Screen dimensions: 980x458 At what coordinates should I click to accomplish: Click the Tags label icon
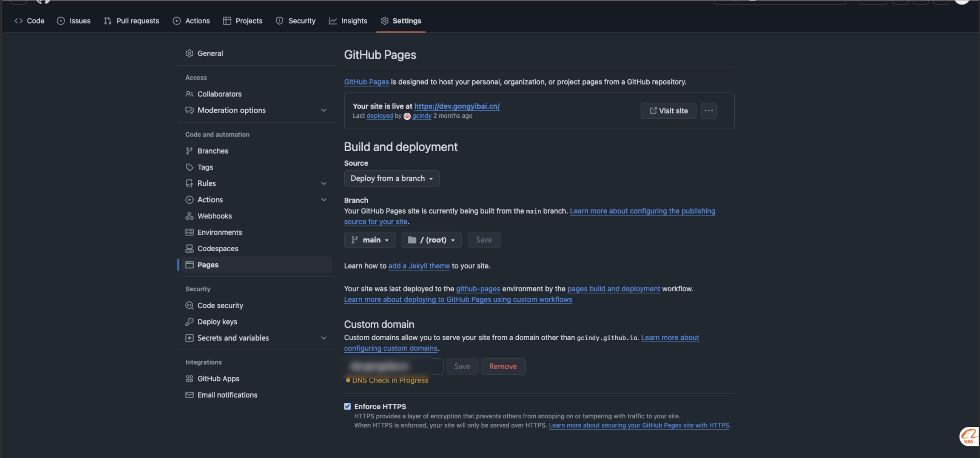pos(190,167)
